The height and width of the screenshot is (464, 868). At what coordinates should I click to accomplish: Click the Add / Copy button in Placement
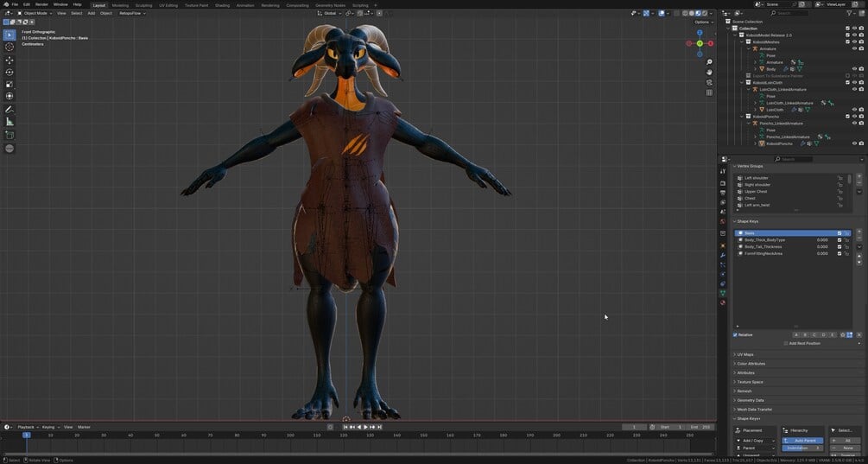tap(755, 441)
